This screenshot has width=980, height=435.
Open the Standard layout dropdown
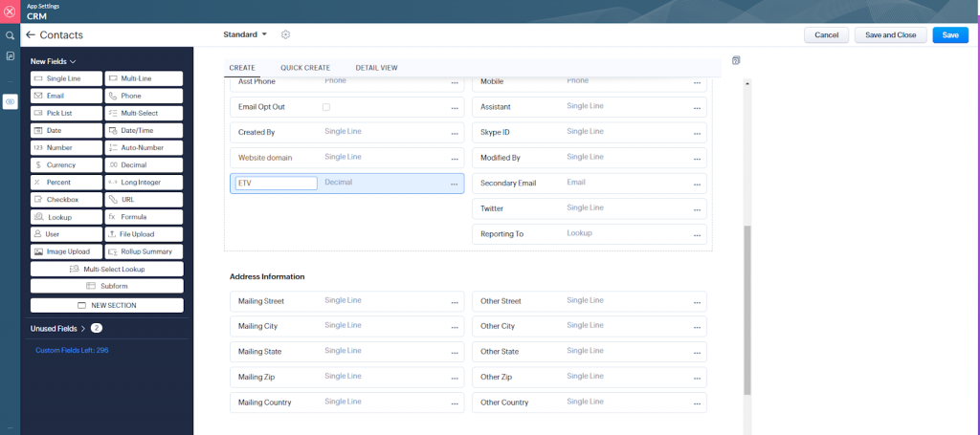pyautogui.click(x=246, y=34)
